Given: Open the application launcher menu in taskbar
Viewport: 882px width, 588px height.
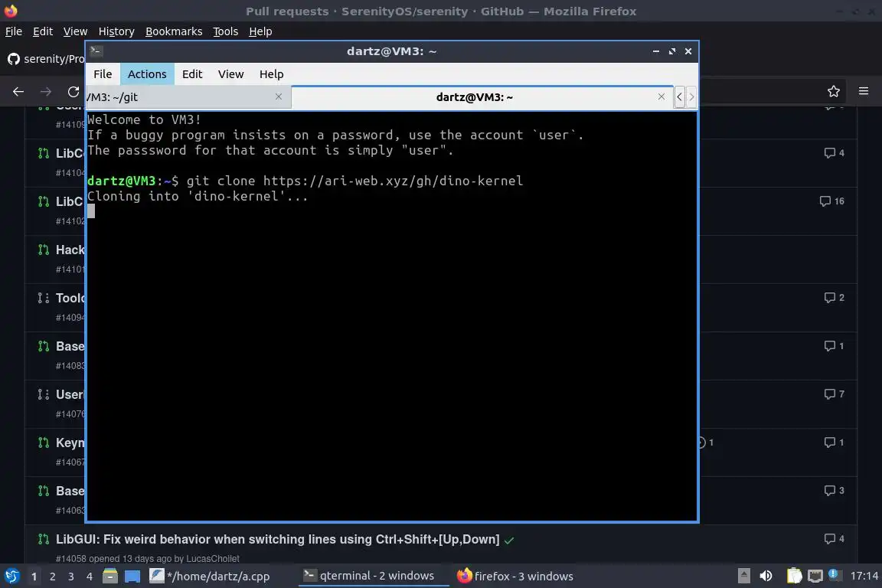Looking at the screenshot, I should click(11, 577).
